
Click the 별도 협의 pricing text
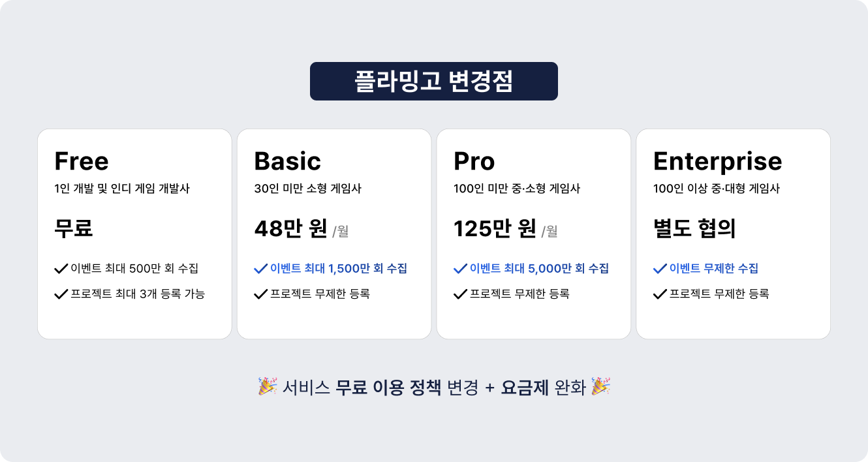click(x=695, y=229)
